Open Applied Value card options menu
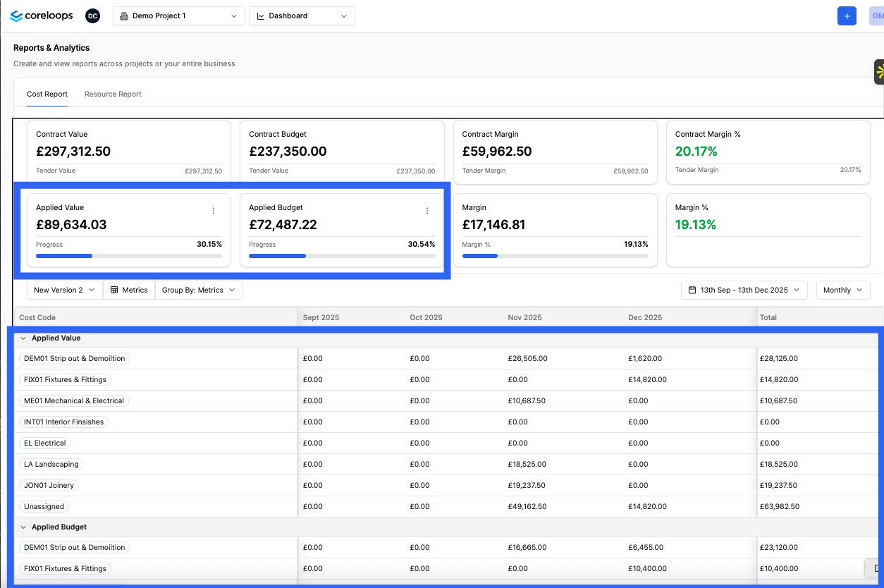 [x=214, y=211]
